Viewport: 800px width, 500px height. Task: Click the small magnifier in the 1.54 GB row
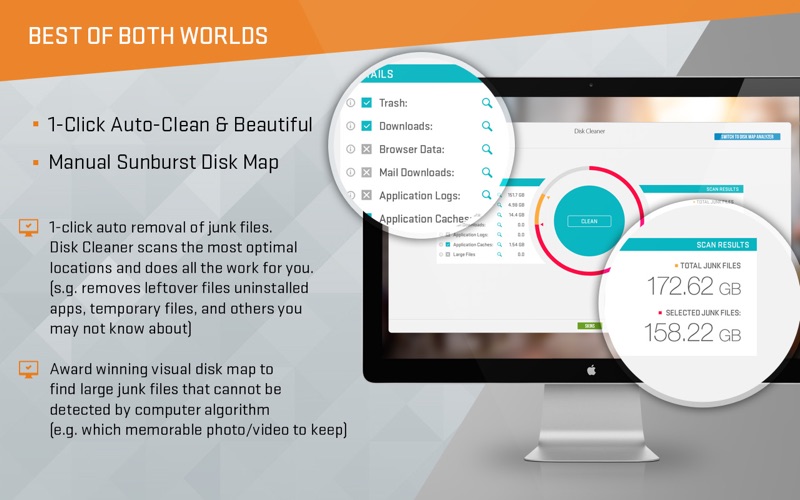[499, 244]
